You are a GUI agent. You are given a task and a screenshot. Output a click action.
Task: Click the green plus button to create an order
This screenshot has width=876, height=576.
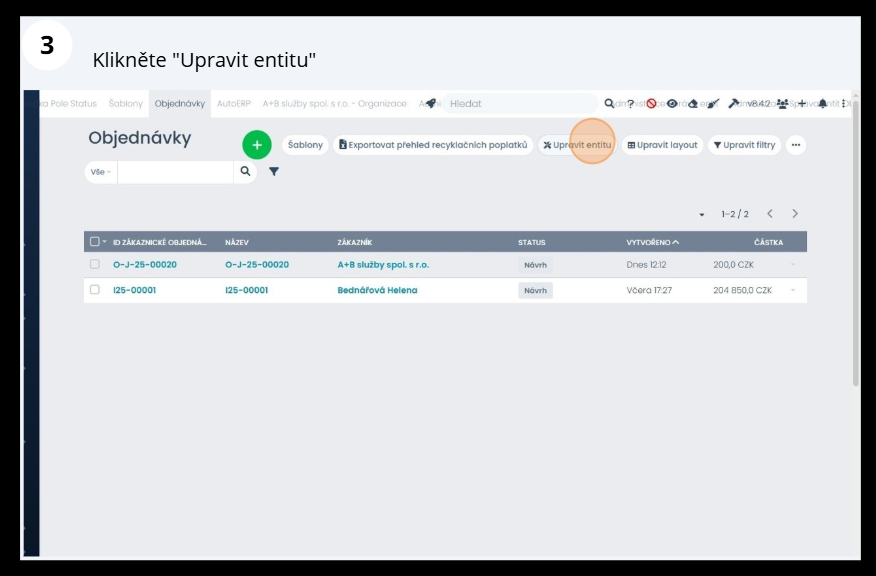pos(257,145)
